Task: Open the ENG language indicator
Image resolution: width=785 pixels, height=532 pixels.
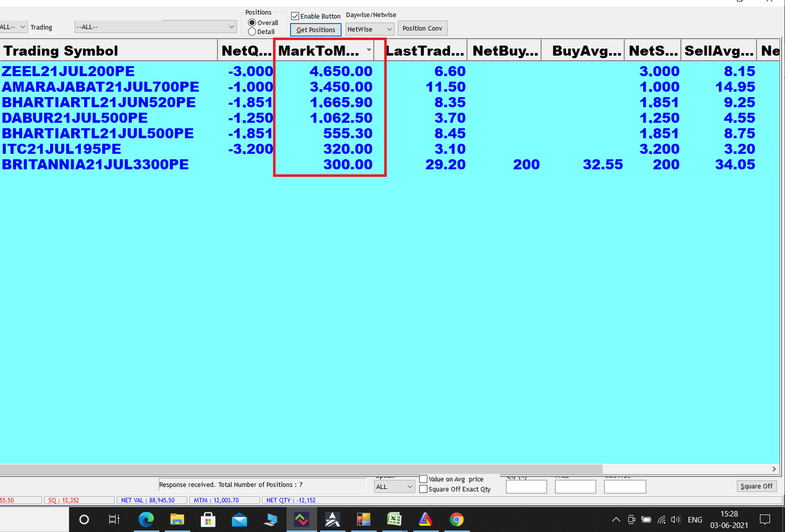Action: click(x=695, y=519)
